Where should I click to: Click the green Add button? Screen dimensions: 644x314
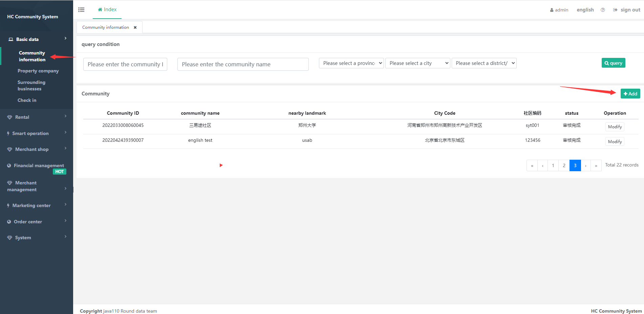click(630, 94)
